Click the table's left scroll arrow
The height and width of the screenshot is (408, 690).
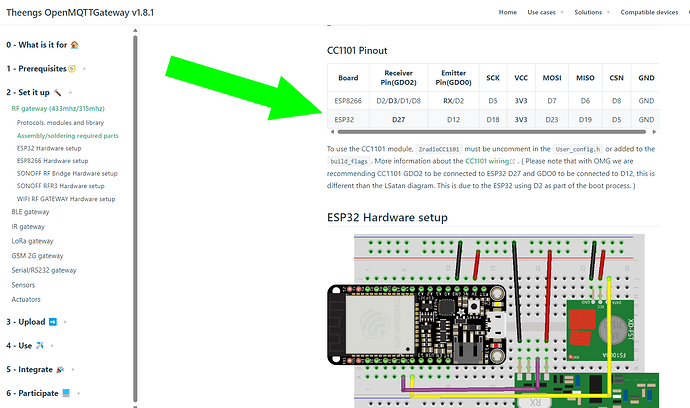332,132
